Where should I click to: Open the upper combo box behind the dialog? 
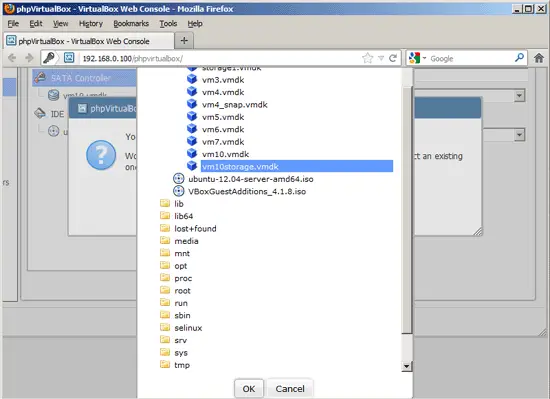(x=519, y=95)
